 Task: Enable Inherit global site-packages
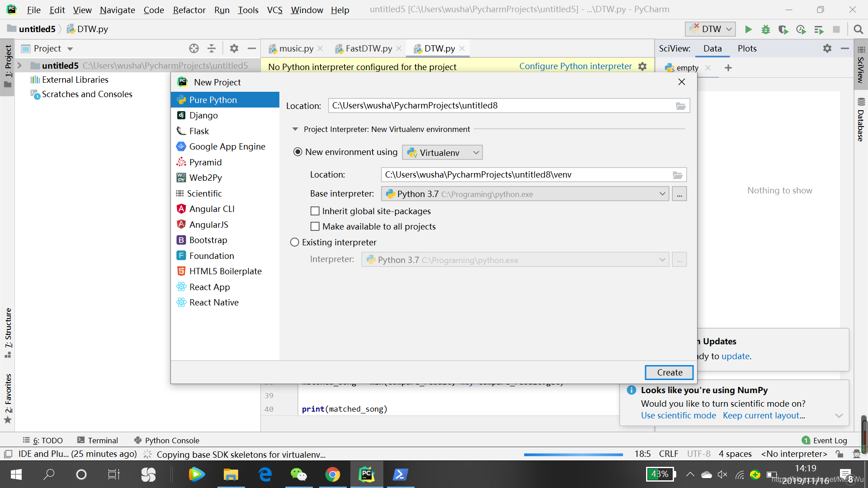click(x=315, y=211)
